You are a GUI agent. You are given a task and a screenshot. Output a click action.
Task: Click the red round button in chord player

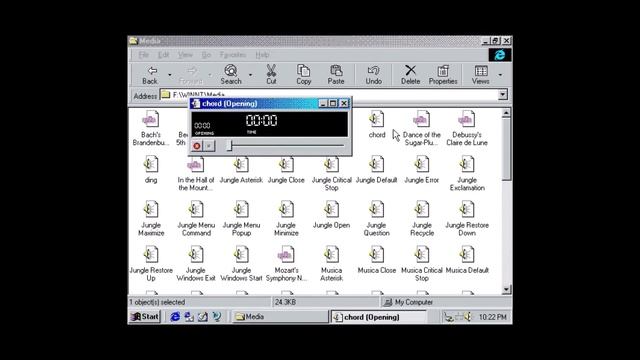tap(197, 146)
